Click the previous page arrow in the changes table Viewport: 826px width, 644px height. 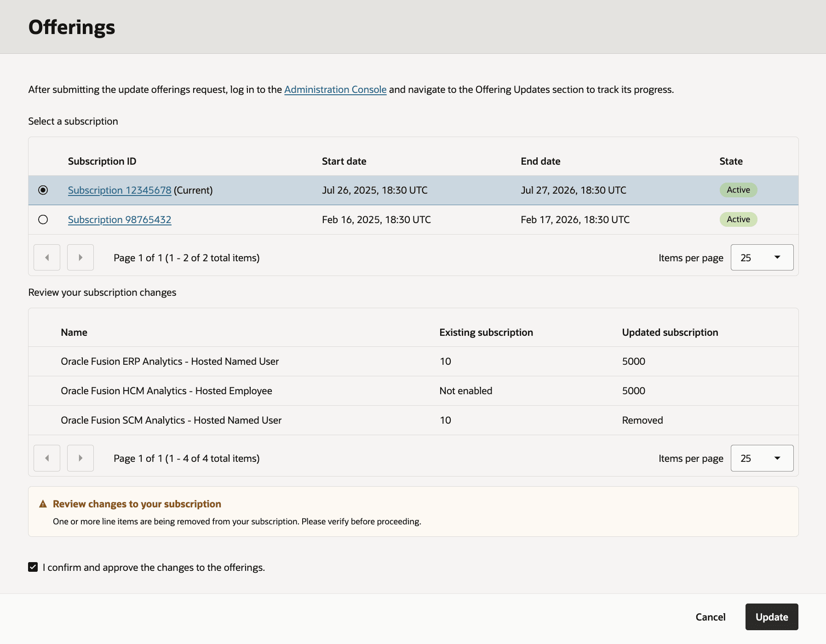(x=46, y=458)
